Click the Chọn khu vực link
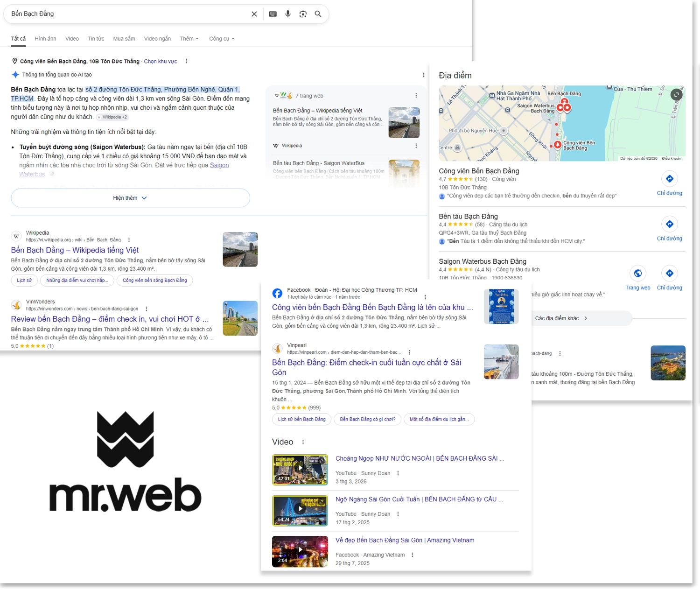This screenshot has height=590, width=700. [x=161, y=61]
